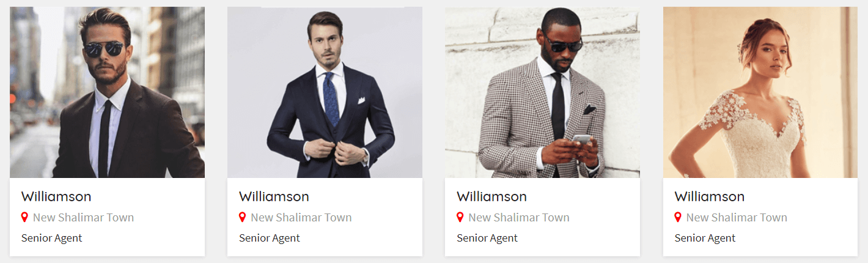This screenshot has width=868, height=263.
Task: Open photo of man in checkered blazer
Action: 542,92
